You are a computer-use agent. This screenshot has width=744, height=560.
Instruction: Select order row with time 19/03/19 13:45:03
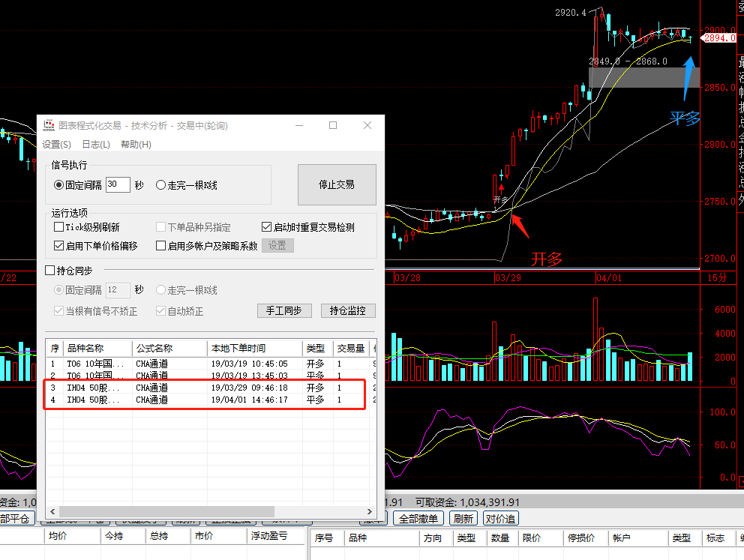211,376
